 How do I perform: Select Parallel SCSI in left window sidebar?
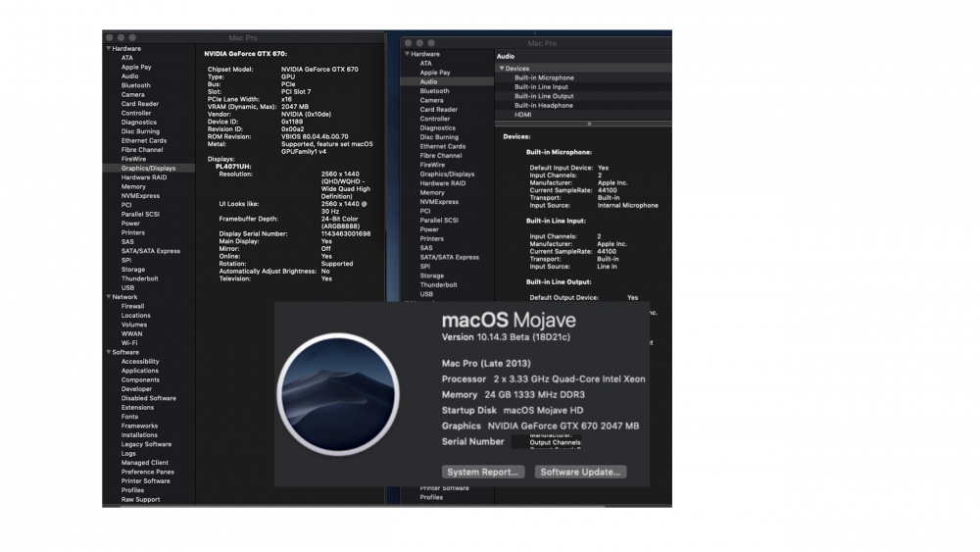(x=140, y=215)
